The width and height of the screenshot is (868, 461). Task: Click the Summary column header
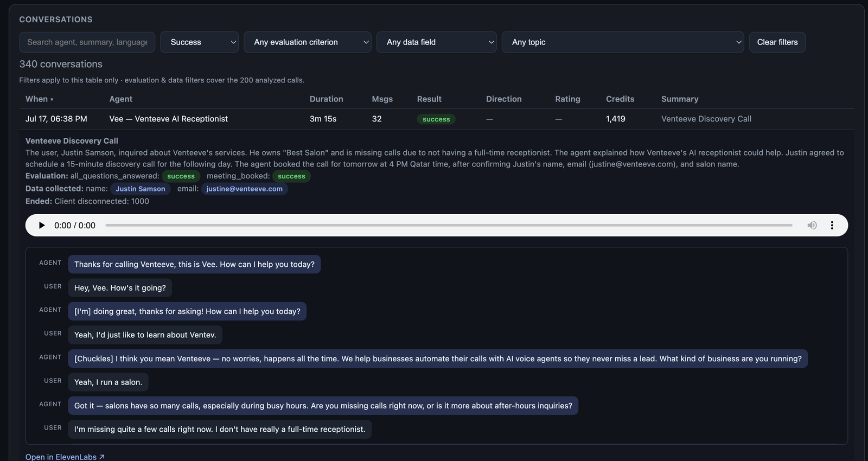680,99
